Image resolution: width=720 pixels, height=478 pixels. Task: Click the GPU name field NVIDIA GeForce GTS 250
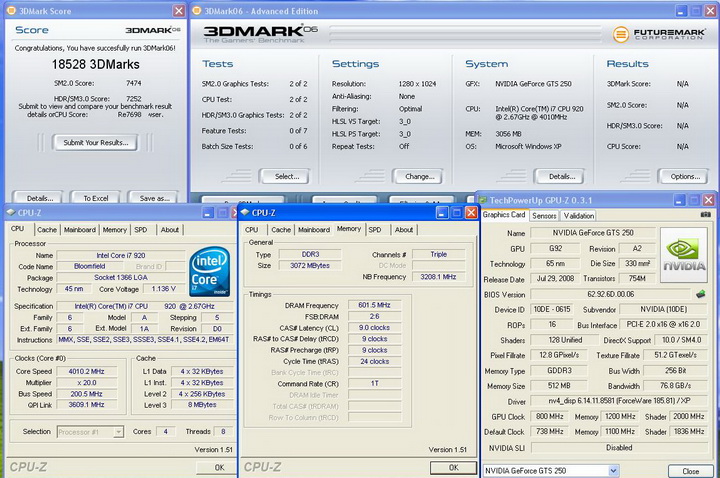593,233
